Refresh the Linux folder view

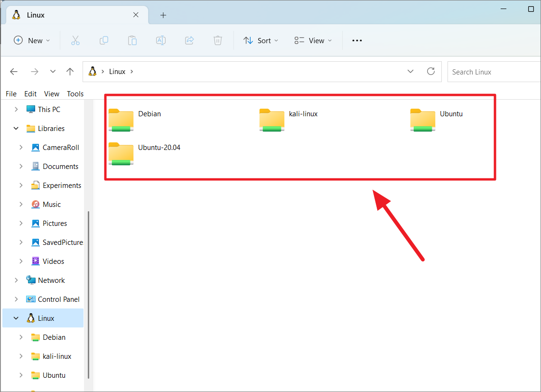[x=430, y=72]
